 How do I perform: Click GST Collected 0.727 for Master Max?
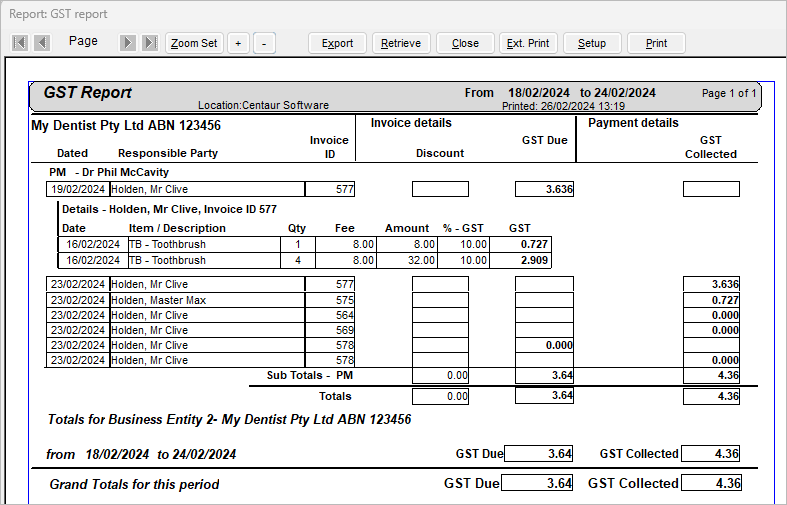click(x=711, y=300)
